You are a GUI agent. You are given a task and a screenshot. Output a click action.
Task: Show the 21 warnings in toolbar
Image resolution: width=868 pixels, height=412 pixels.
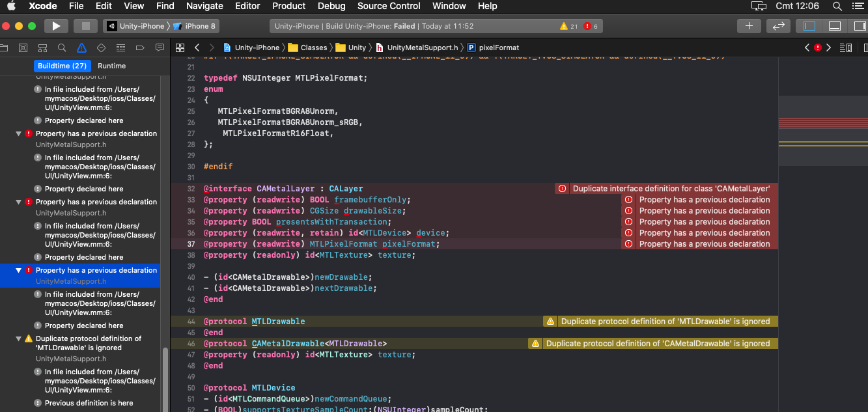click(568, 27)
